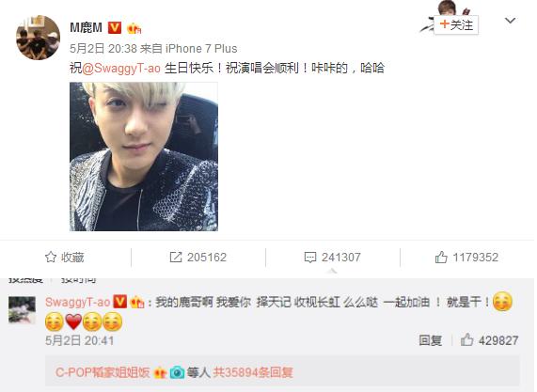Like the post with the 1179352 thumbs-up
This screenshot has height=392, width=537.
tap(441, 258)
